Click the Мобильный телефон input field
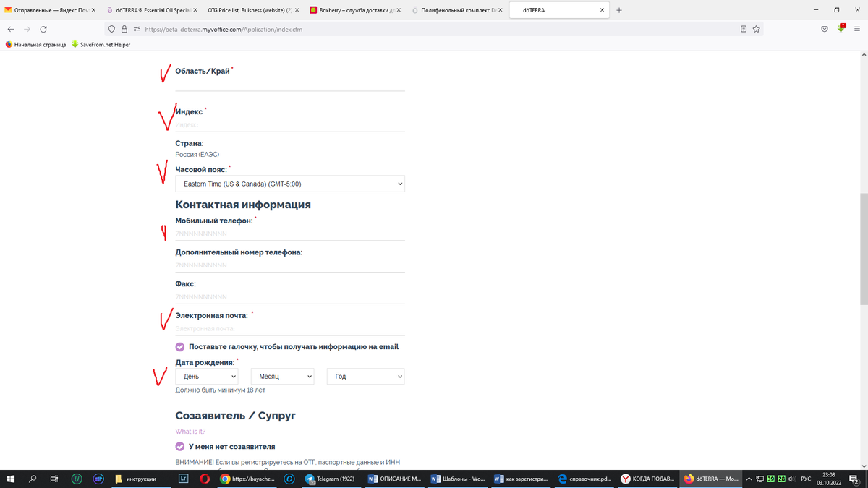 pos(289,234)
